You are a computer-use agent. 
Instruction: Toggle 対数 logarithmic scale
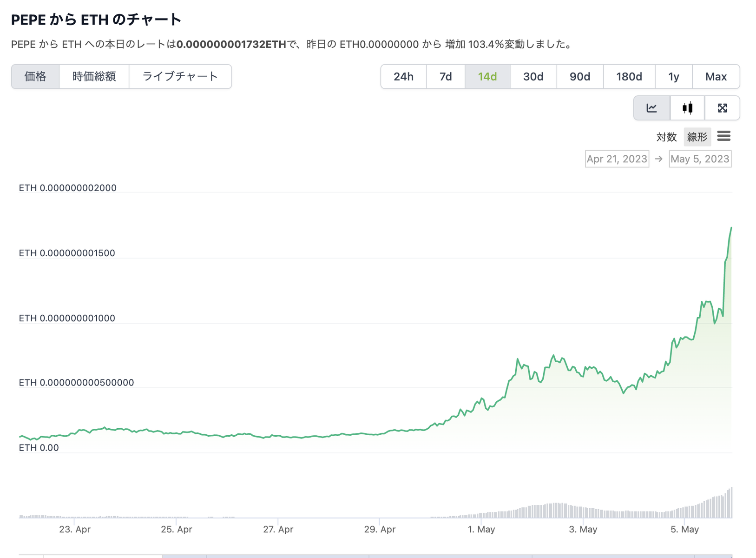pyautogui.click(x=666, y=137)
